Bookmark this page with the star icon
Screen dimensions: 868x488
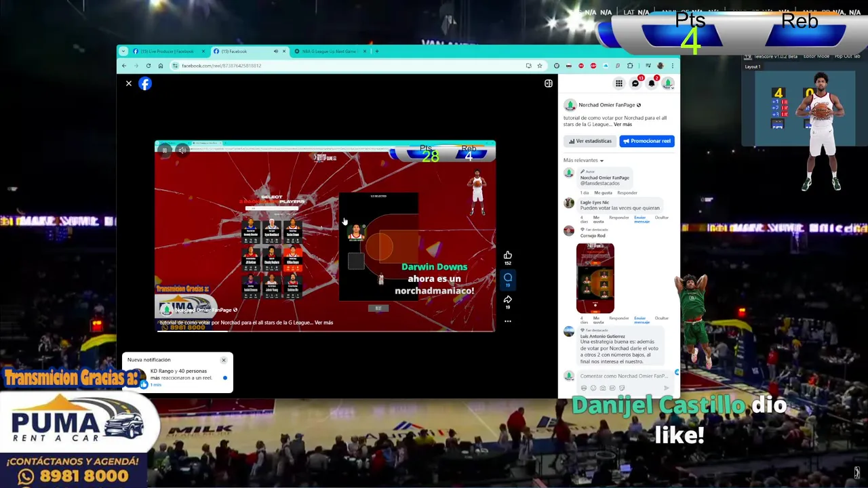click(x=540, y=66)
